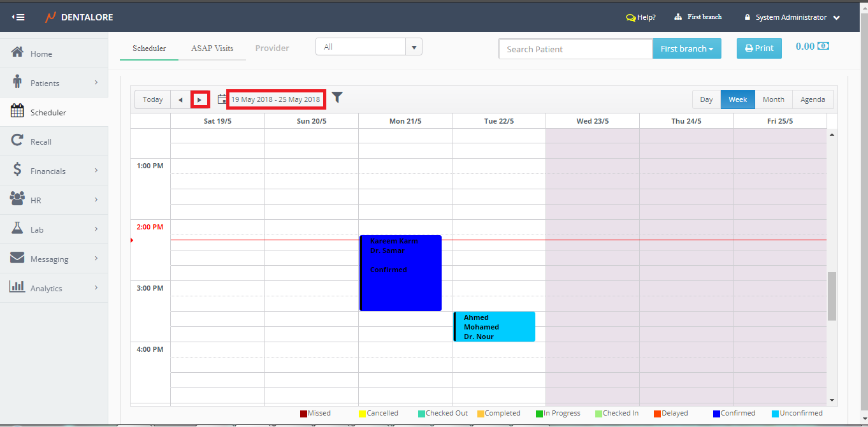This screenshot has width=868, height=427.
Task: Click the Search Patient field
Action: 575,49
